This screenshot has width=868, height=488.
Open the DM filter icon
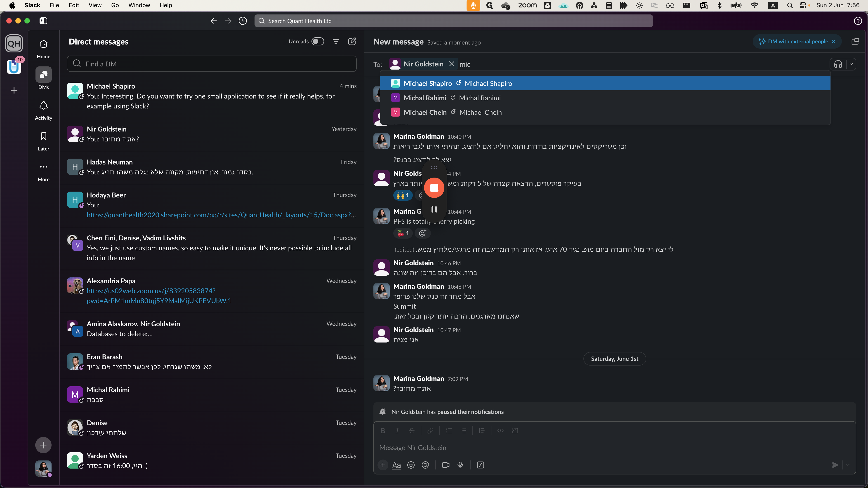[x=336, y=41]
